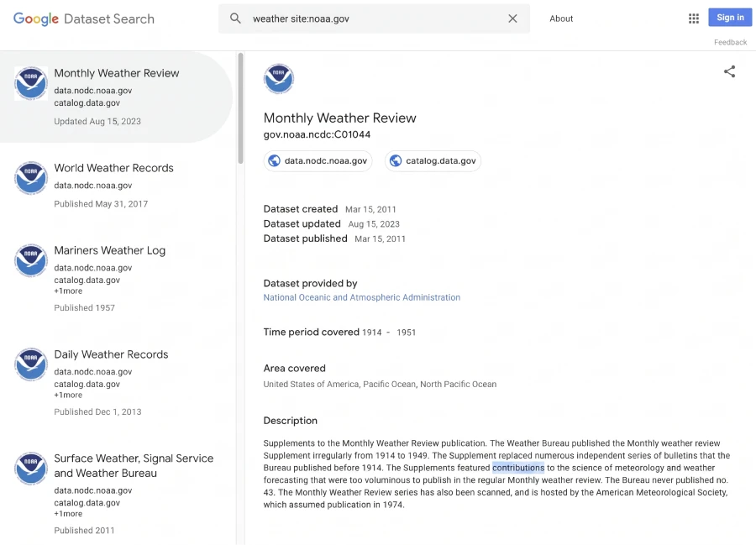The height and width of the screenshot is (545, 756).
Task: Click NOAA logo beside Daily Weather Records
Action: pos(31,364)
